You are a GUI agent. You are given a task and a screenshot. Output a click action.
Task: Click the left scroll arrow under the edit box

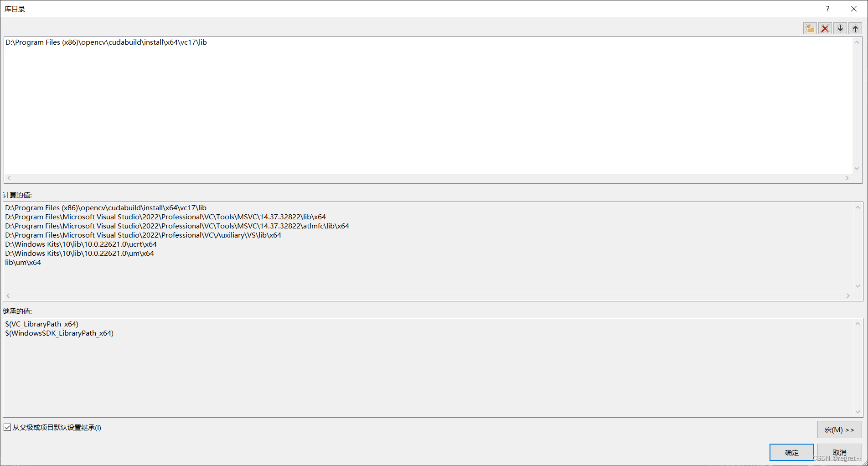coord(8,178)
